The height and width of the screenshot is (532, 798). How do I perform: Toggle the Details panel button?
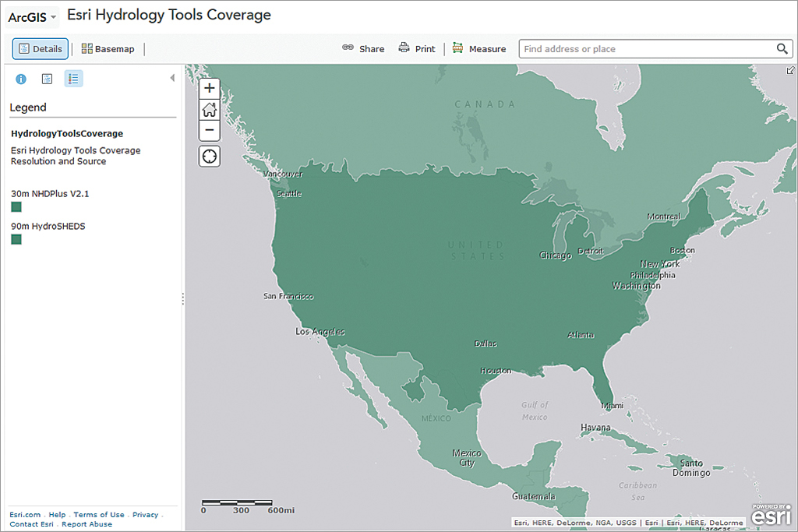(x=41, y=49)
